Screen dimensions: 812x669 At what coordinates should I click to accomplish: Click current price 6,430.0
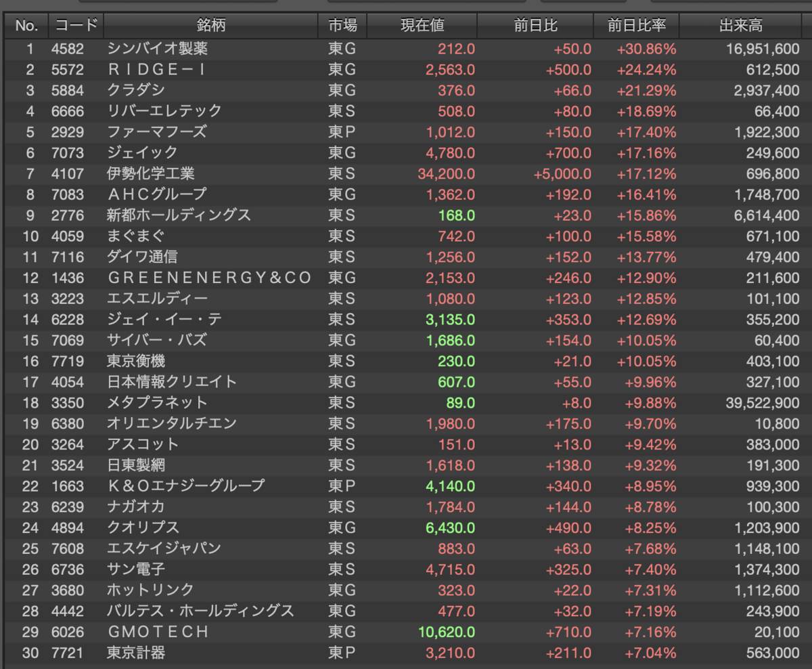click(x=451, y=527)
